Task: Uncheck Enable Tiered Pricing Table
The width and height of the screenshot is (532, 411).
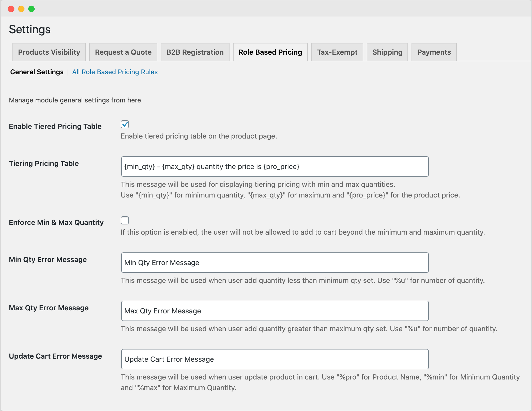Action: (125, 124)
